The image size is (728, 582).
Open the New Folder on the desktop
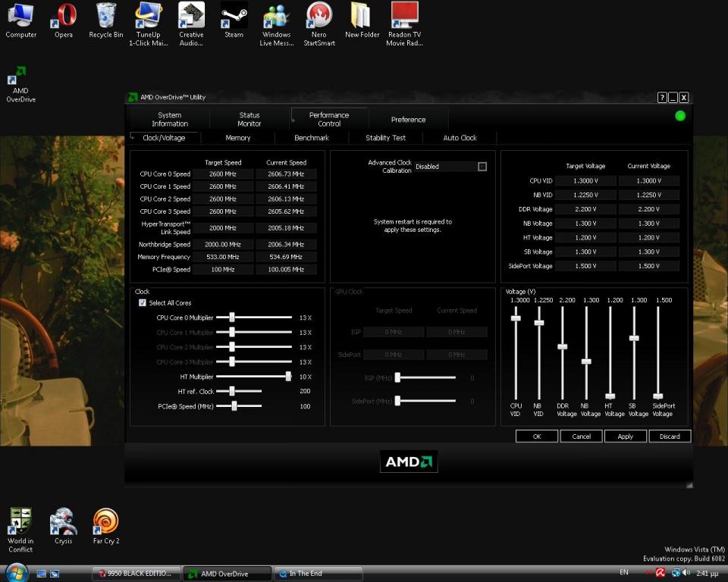[362, 20]
